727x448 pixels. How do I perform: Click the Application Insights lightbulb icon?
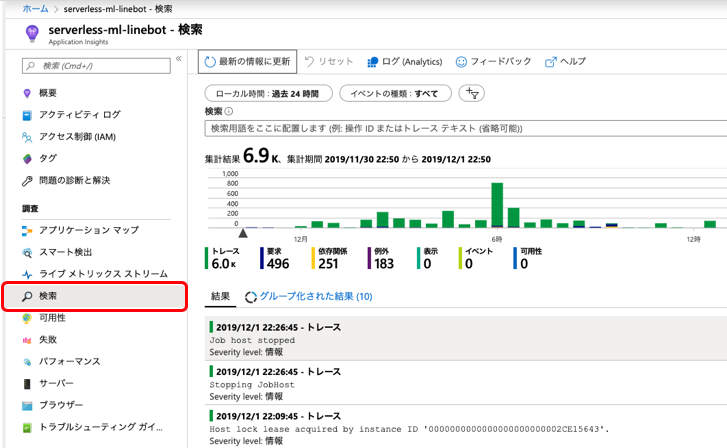tap(32, 33)
